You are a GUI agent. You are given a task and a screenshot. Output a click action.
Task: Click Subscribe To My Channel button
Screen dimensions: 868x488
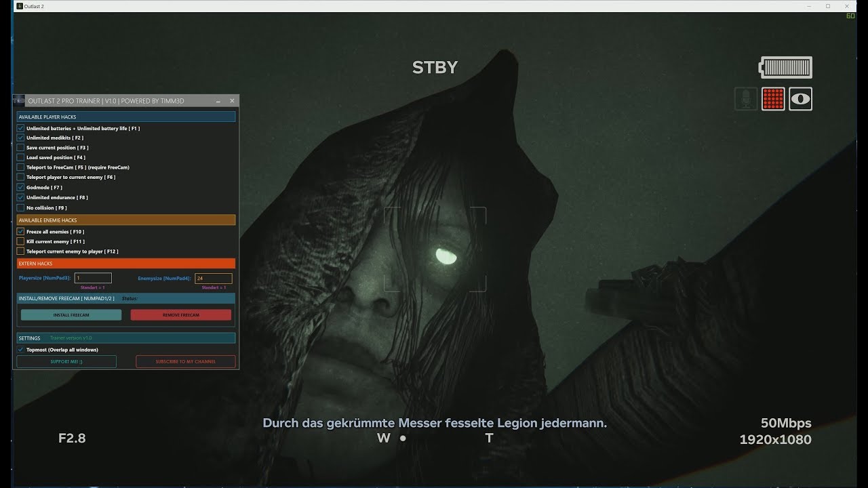186,362
